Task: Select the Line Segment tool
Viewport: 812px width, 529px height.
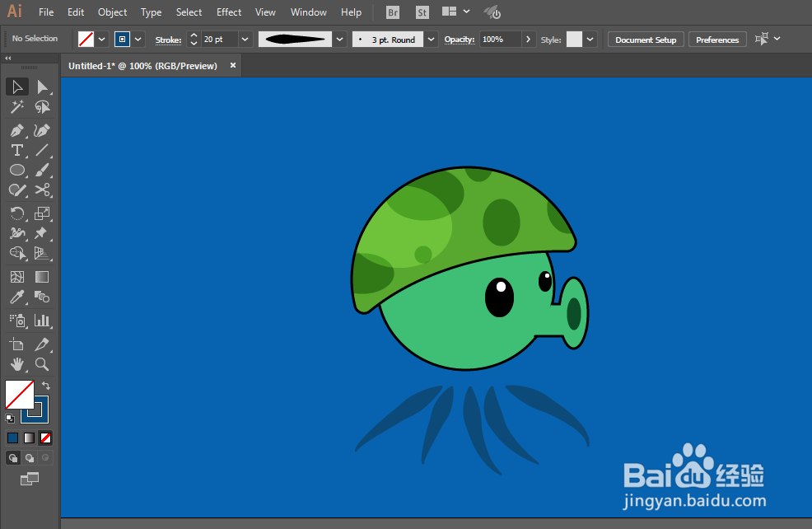Action: [42, 150]
